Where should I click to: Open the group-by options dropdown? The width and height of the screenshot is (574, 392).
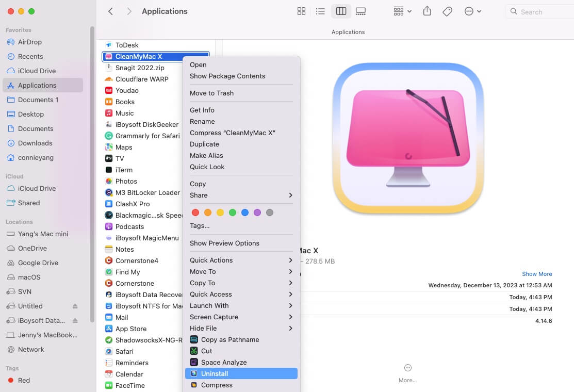(x=402, y=11)
